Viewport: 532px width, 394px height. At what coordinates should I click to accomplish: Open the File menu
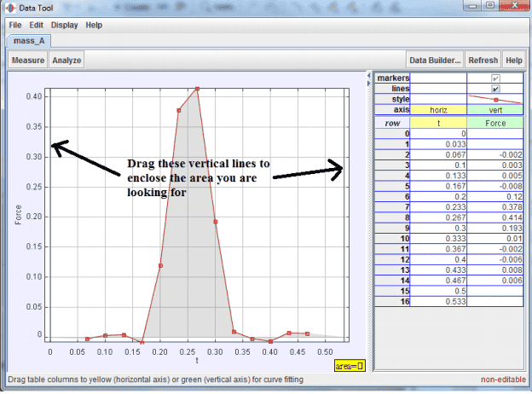pyautogui.click(x=15, y=26)
